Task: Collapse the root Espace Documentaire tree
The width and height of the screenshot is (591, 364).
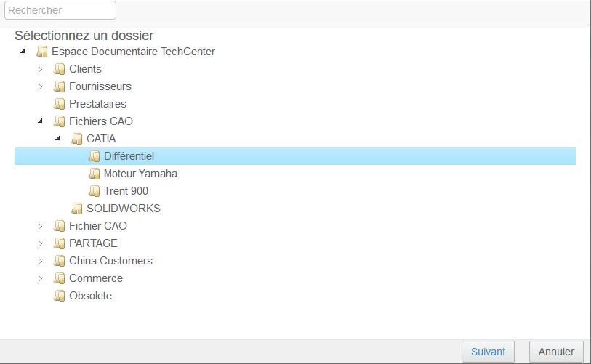Action: tap(23, 52)
